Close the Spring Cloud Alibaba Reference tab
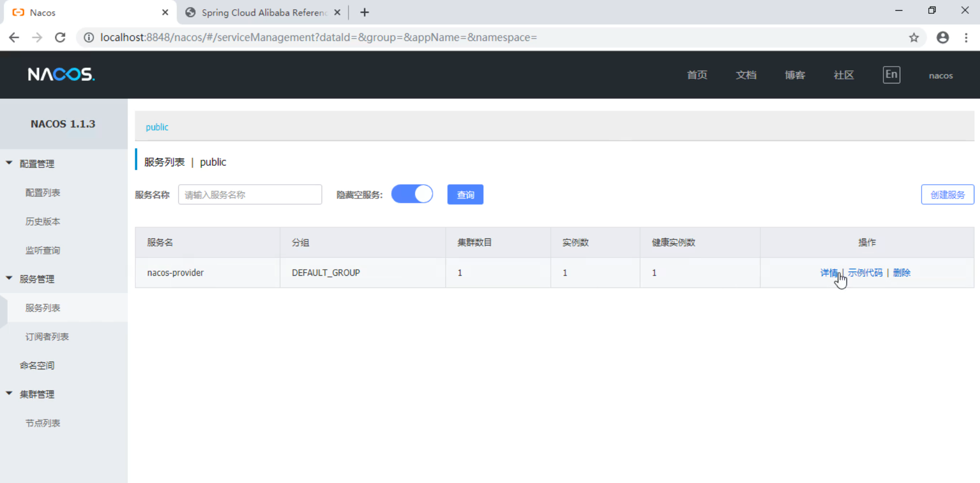Screen dimensions: 980x483 337,12
